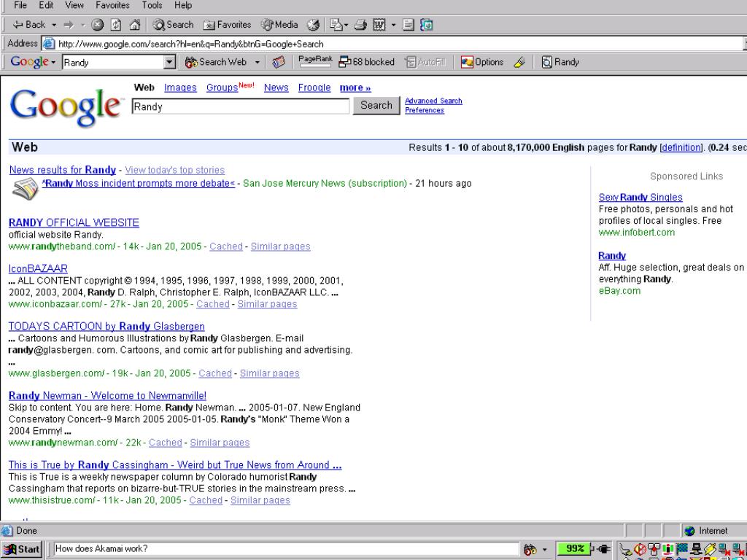The width and height of the screenshot is (747, 560).
Task: Click the highlighter icon in Google Toolbar
Action: (519, 62)
